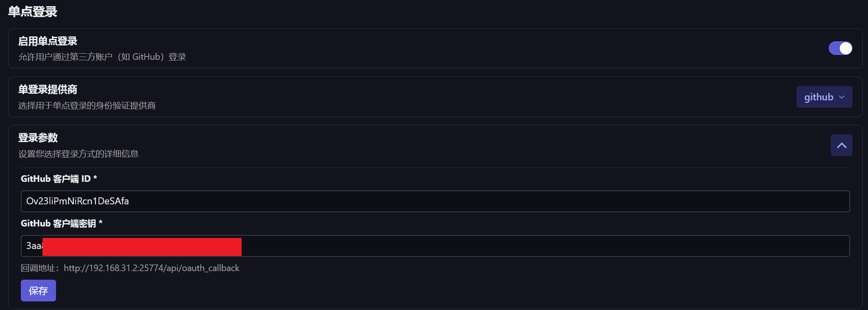Click the GitHub 客户端 ID field label
868x310 pixels.
click(x=59, y=179)
